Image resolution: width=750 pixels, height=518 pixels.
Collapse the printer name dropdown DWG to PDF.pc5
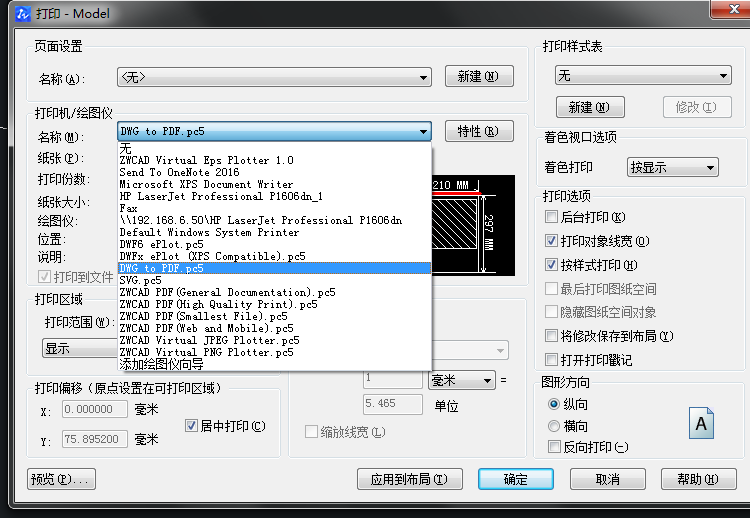click(275, 131)
